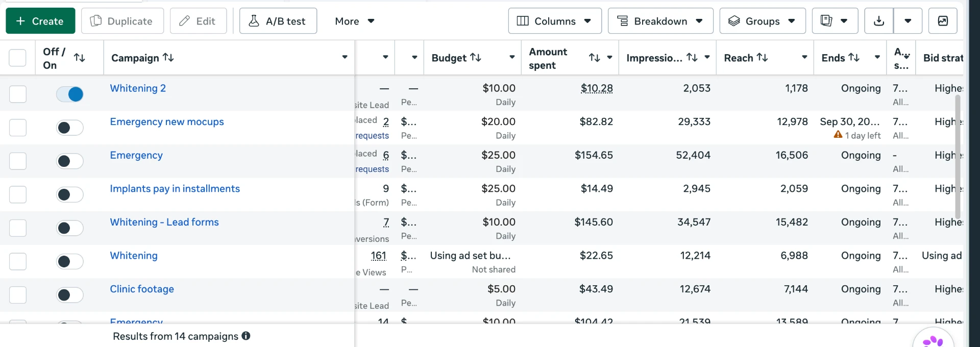The height and width of the screenshot is (347, 980).
Task: Enable Whitening - Lead forms toggle
Action: coord(70,228)
